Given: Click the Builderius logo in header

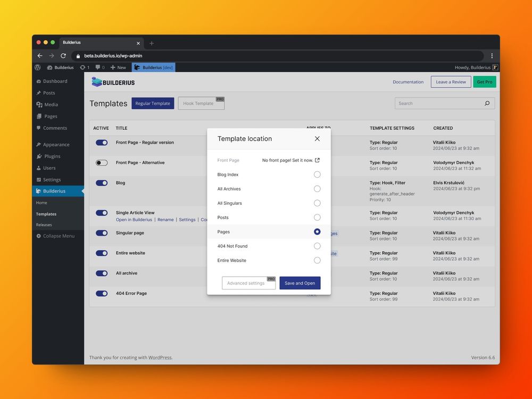Looking at the screenshot, I should [x=113, y=82].
